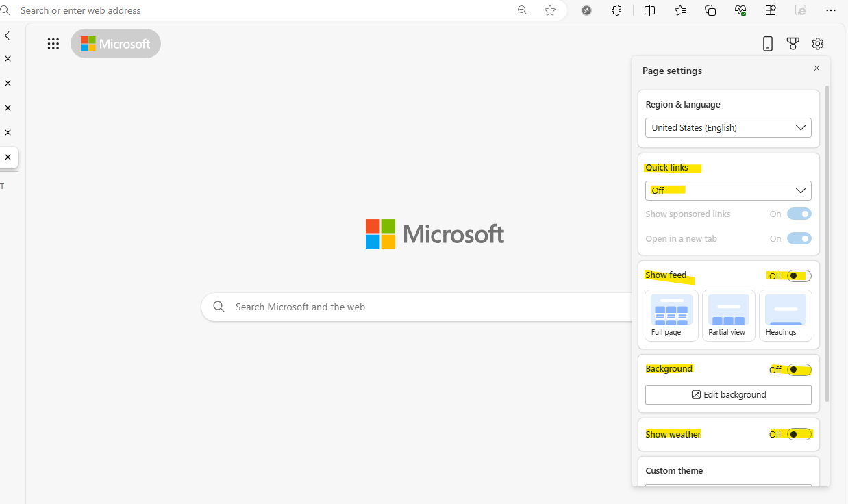Viewport: 848px width, 504px height.
Task: Toggle Show sponsored links switch
Action: point(799,214)
